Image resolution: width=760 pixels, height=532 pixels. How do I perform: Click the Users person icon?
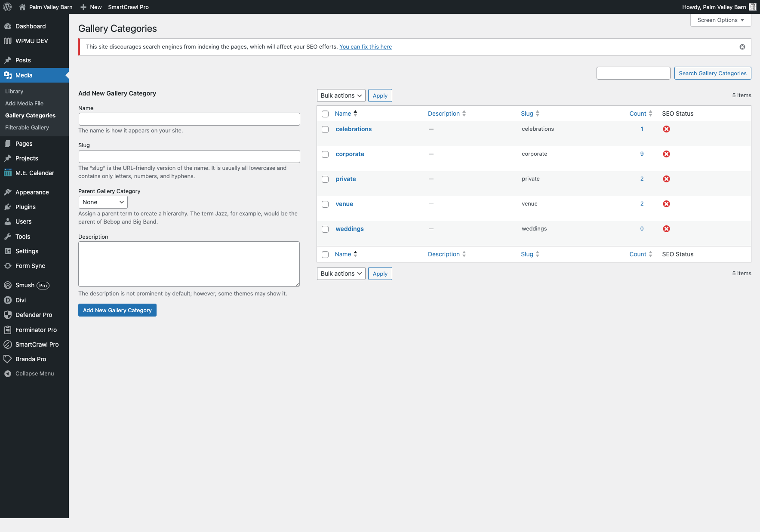(8, 221)
